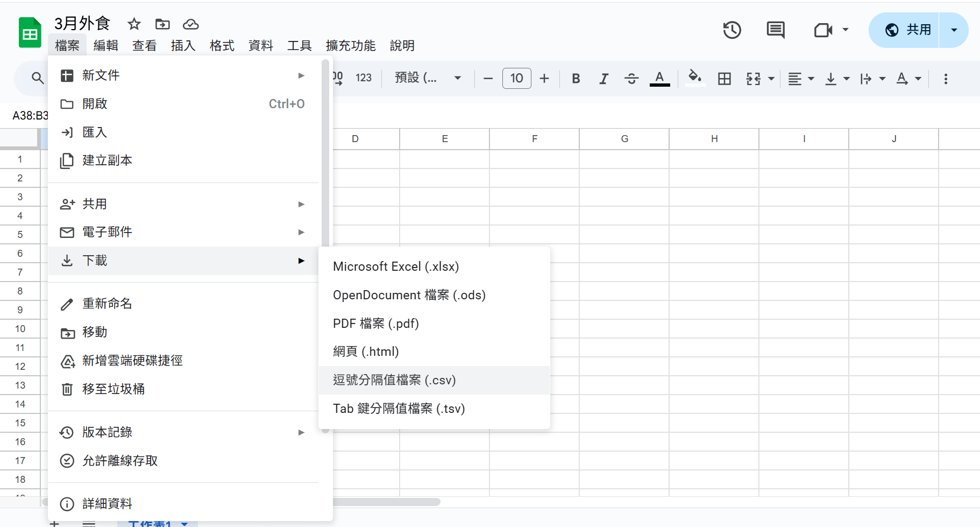Expand 共用 submenu in file menu

183,204
